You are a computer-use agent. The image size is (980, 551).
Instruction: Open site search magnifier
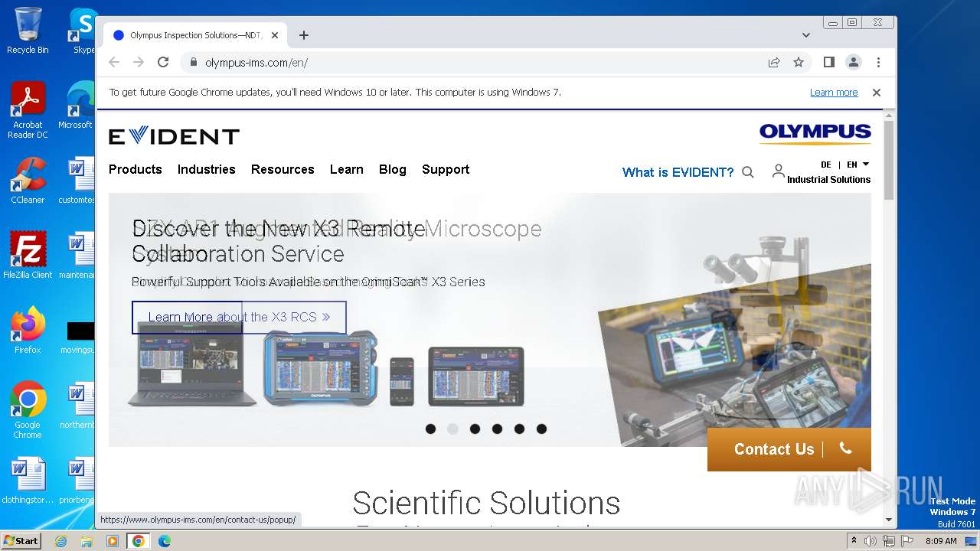(x=748, y=172)
